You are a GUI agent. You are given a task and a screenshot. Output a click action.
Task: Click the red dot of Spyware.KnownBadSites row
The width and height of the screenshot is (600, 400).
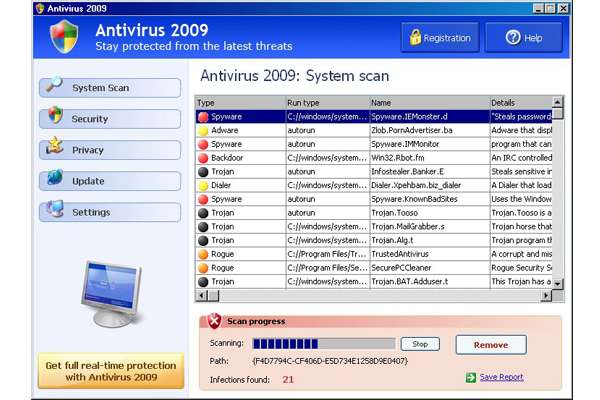[203, 199]
